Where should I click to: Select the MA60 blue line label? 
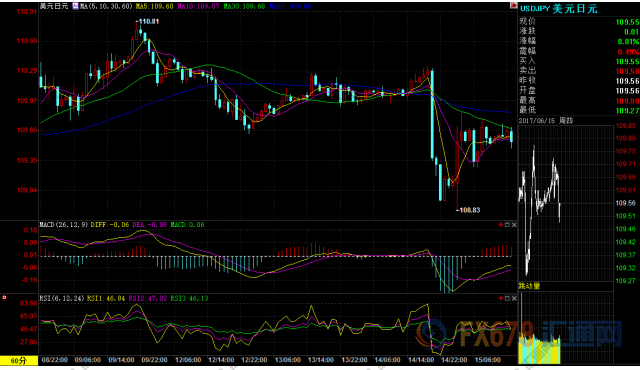tap(290, 7)
